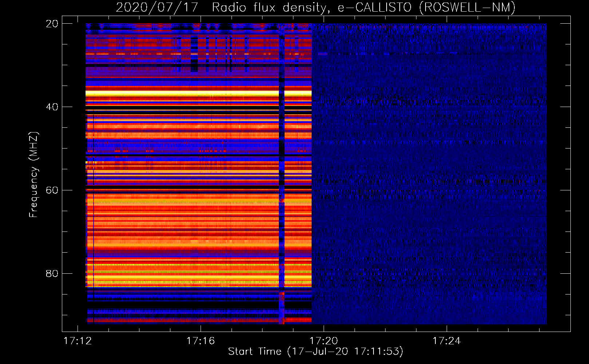Screen dimensions: 589x364
Task: Click the 17:20 time tick label
Action: [324, 341]
